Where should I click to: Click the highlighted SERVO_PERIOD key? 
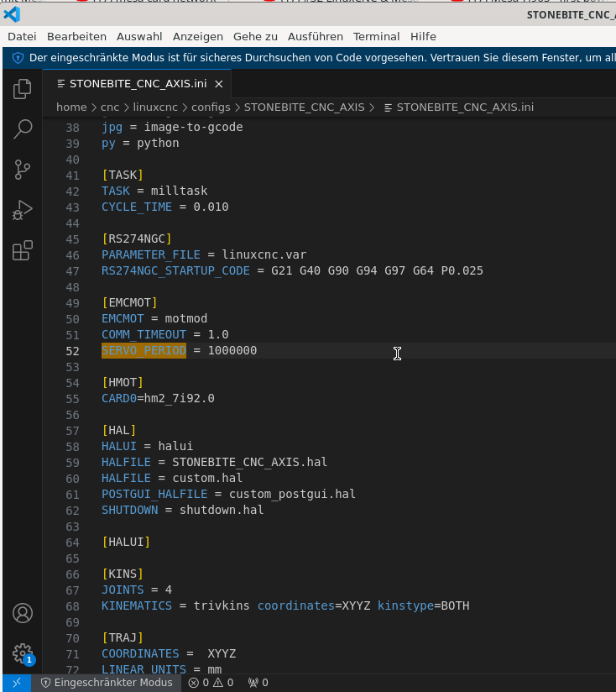pyautogui.click(x=144, y=350)
